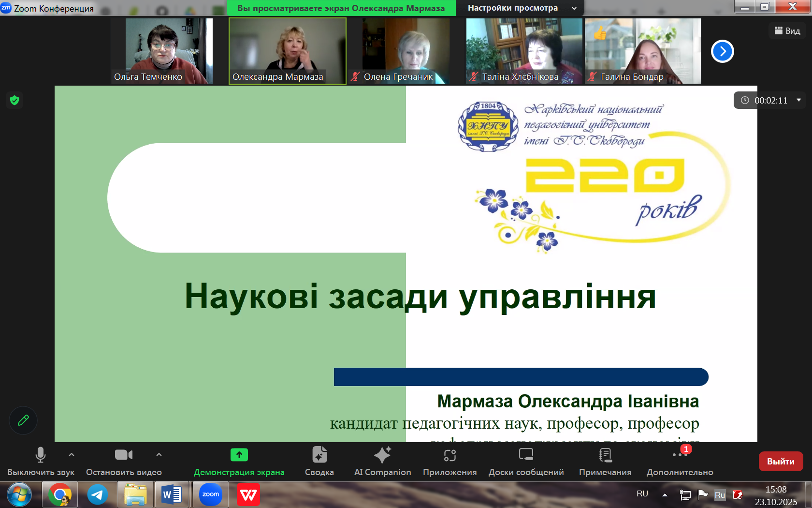Open Примечания notes panel
812x508 pixels.
coord(605,461)
